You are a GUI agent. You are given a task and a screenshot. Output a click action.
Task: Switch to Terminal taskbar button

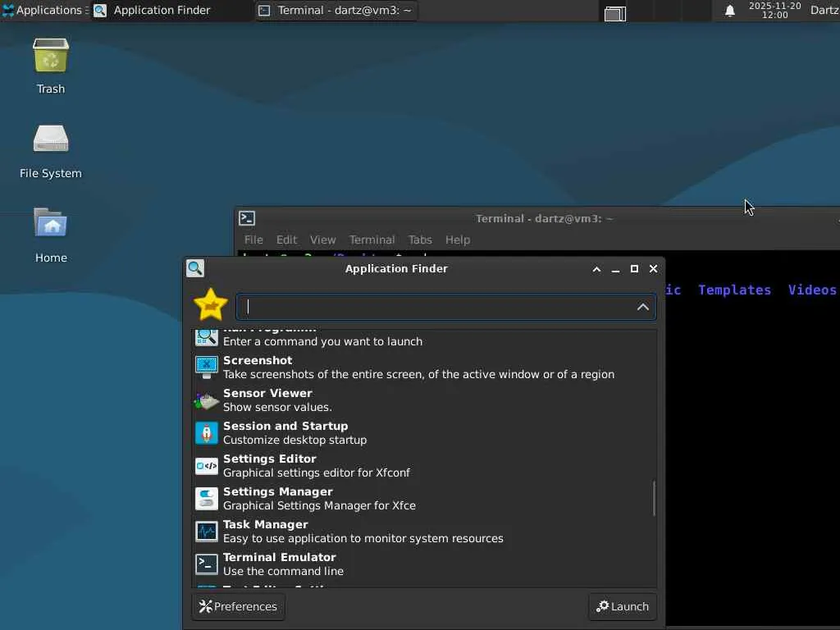point(335,10)
